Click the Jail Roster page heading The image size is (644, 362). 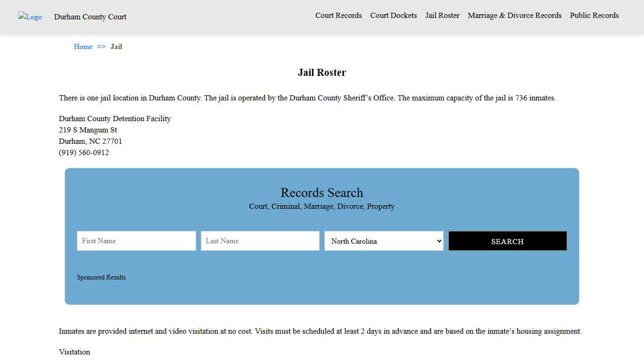click(x=322, y=72)
